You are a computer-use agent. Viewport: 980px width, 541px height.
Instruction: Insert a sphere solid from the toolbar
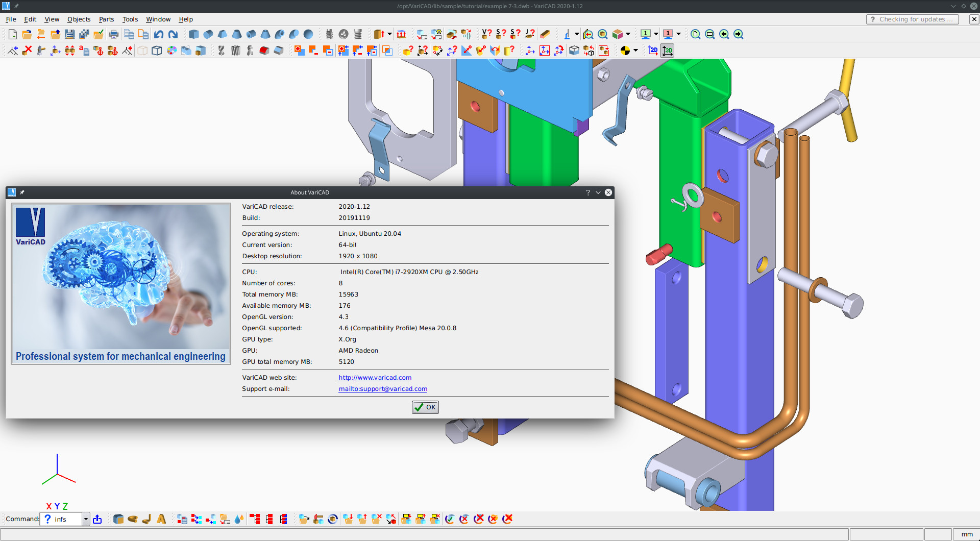308,34
